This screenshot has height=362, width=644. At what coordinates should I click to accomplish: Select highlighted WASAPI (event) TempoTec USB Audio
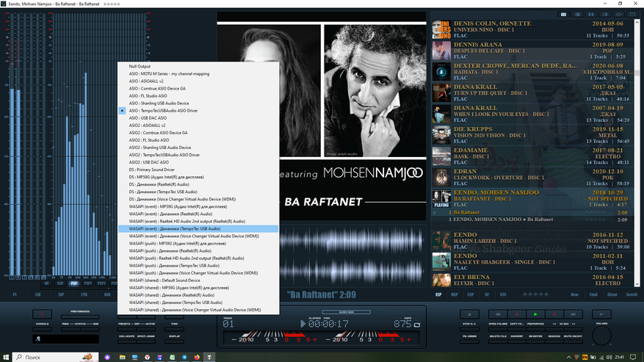pos(198,229)
